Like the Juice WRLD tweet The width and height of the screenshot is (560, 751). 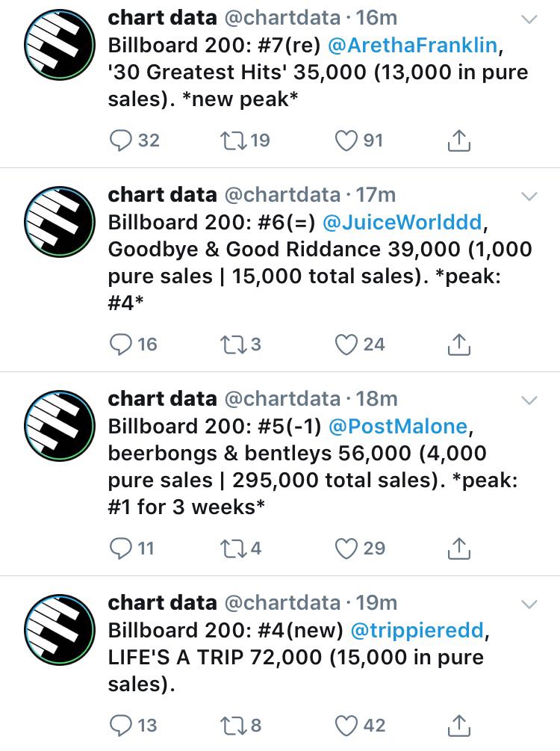click(345, 344)
